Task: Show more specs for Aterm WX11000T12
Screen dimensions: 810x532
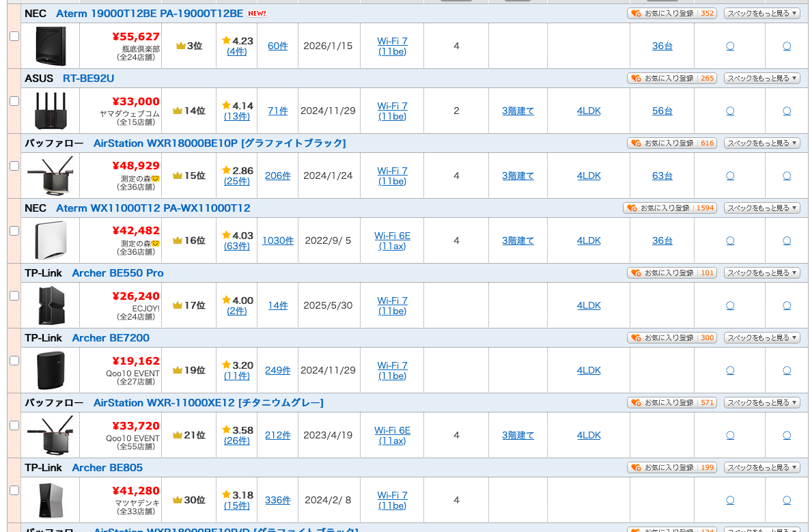Action: click(762, 208)
